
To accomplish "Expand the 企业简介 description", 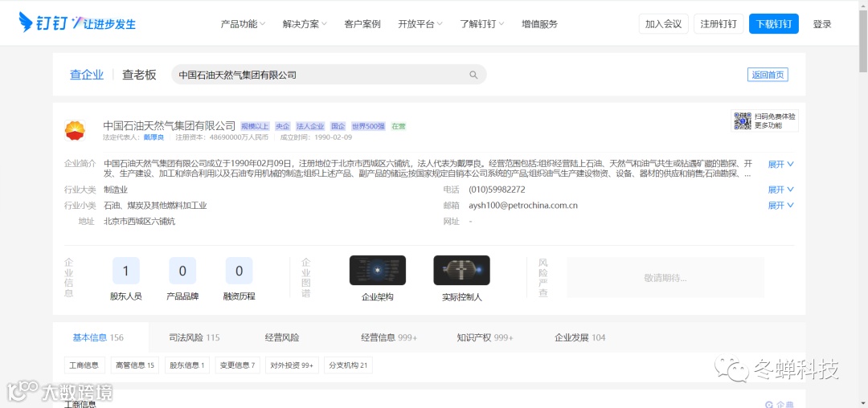I will 781,164.
